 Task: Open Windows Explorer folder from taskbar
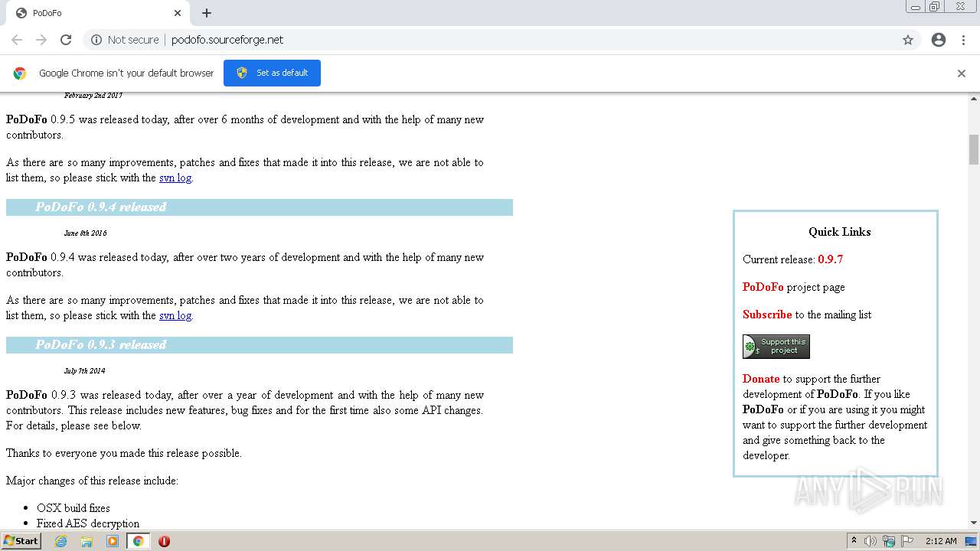pyautogui.click(x=87, y=541)
